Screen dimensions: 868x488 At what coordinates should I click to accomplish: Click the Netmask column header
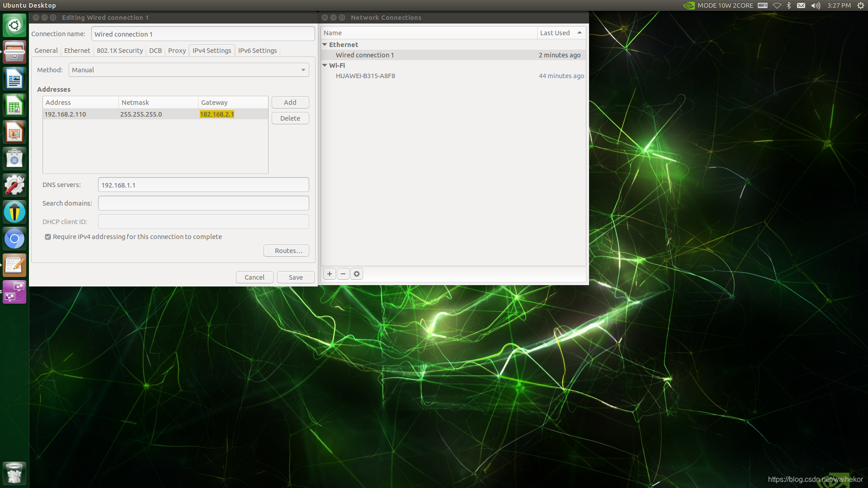(159, 103)
